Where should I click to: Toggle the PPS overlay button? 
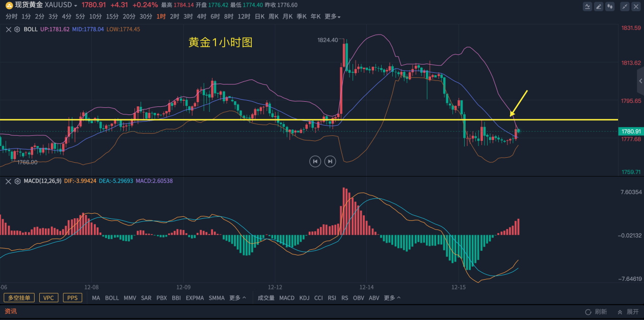pos(72,298)
